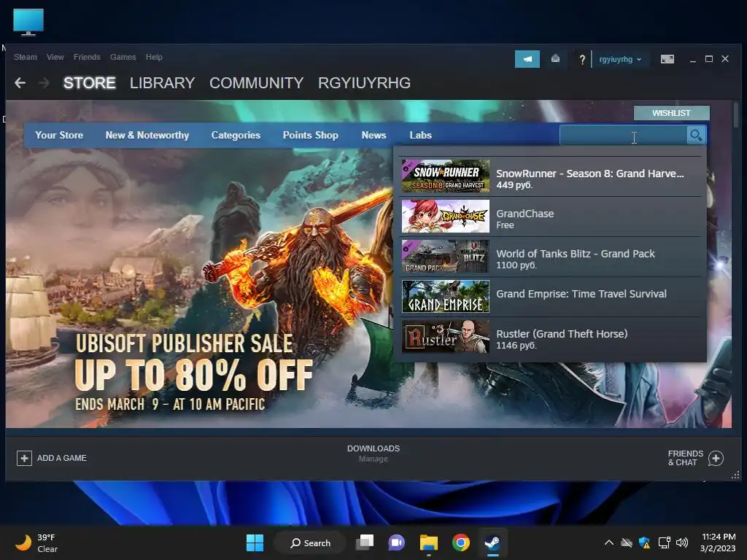747x560 pixels.
Task: Click the Add a Game plus icon
Action: 24,458
